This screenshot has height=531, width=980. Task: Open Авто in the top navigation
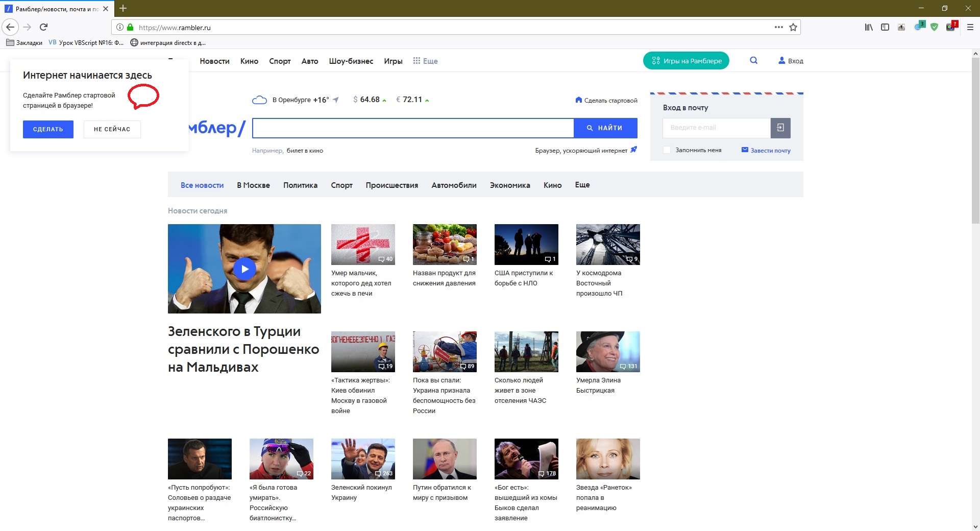(310, 61)
